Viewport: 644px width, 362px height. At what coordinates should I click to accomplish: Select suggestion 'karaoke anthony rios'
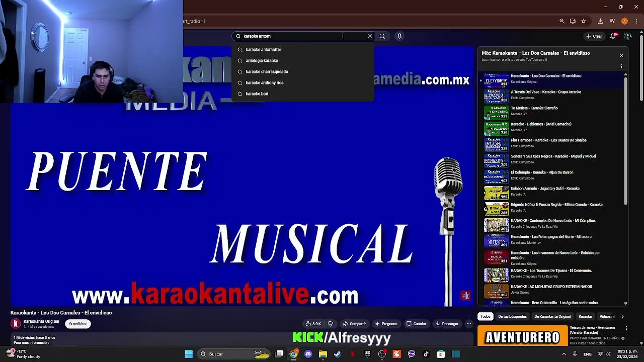click(303, 82)
